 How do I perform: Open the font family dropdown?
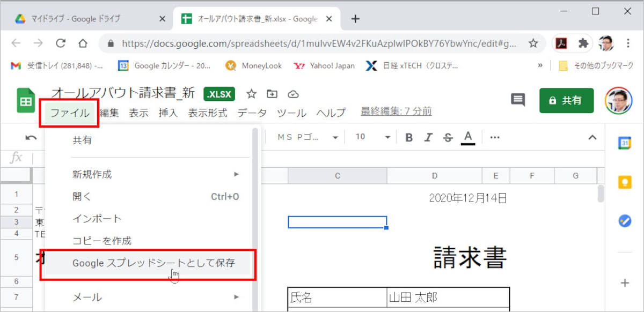pos(308,137)
